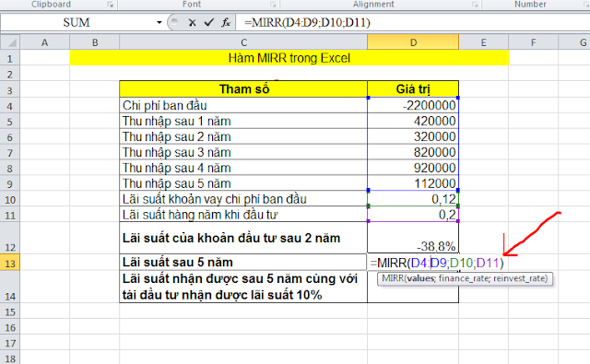The height and width of the screenshot is (364, 590).
Task: Confirm formula entry with the checkmark icon
Action: [x=209, y=22]
